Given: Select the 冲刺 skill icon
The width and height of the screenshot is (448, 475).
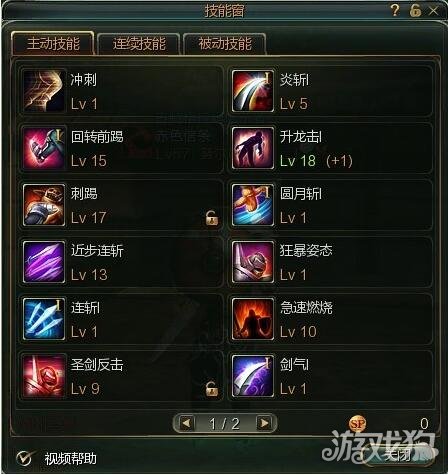Looking at the screenshot, I should coord(44,91).
